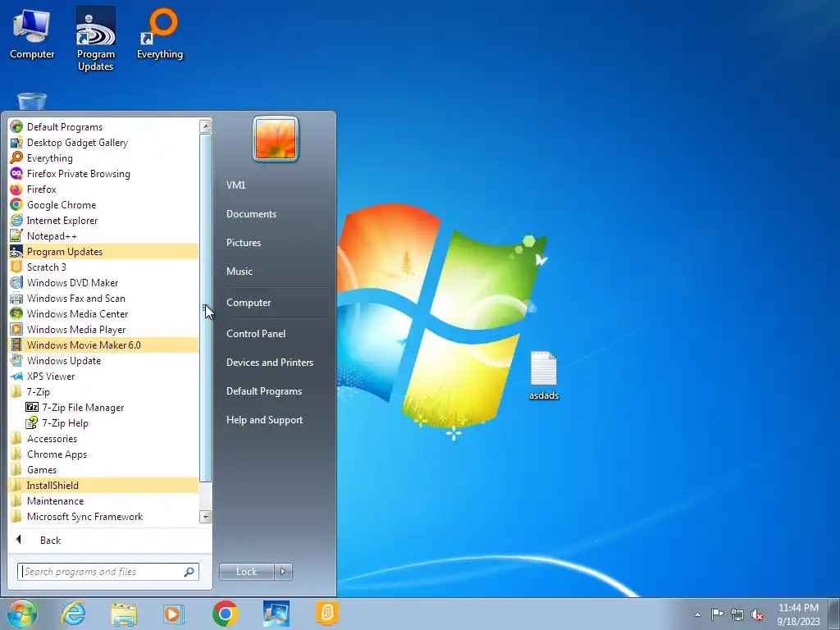Open Firefox from the Start menu
This screenshot has height=630, width=840.
click(x=103, y=189)
